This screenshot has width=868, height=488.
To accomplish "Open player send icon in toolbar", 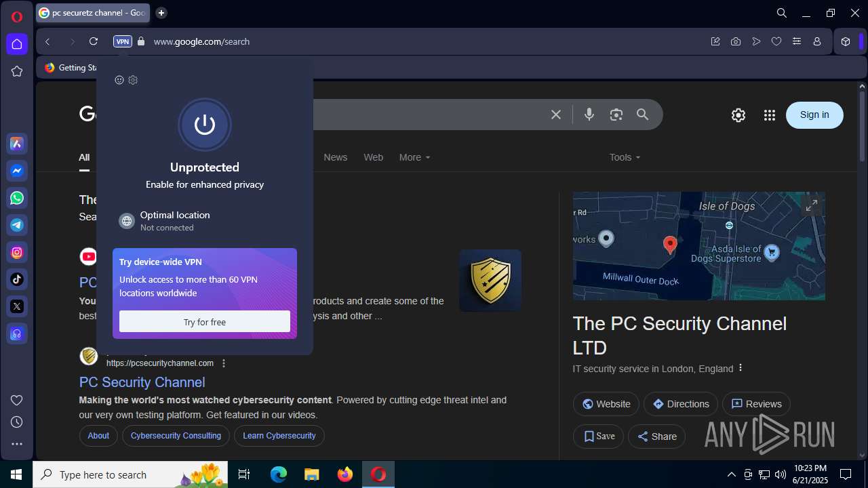I will [756, 41].
